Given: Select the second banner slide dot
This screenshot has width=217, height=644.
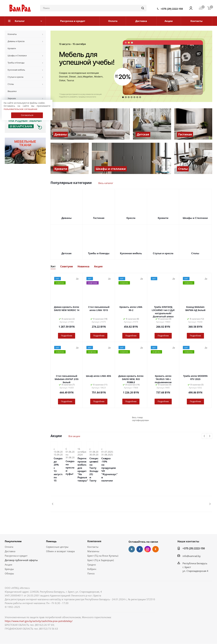Looking at the screenshot, I should (126, 97).
